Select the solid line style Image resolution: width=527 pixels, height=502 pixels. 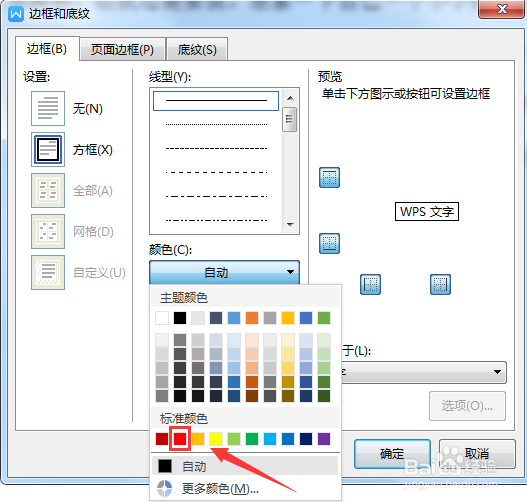pyautogui.click(x=216, y=100)
